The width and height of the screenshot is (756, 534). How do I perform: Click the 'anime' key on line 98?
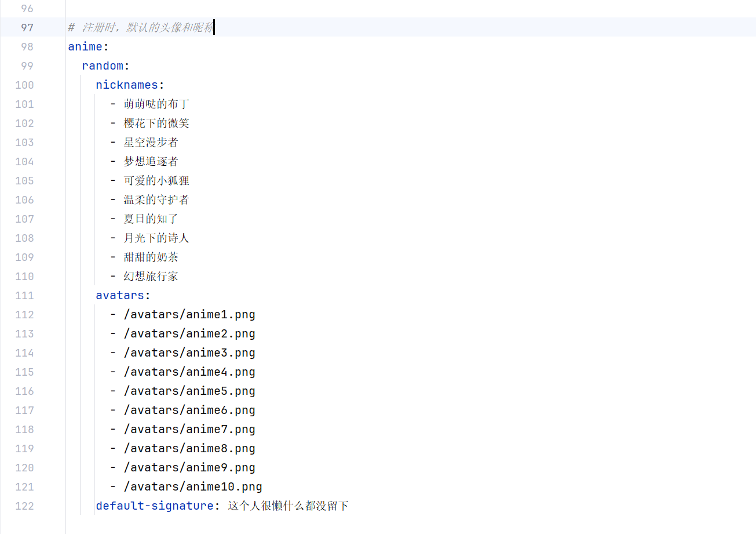click(85, 46)
